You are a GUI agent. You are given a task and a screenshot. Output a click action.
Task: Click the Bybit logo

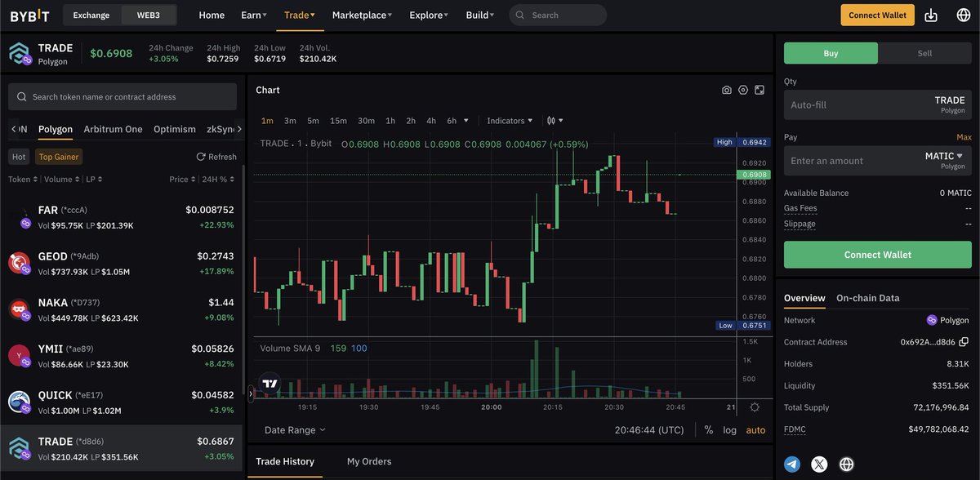point(29,15)
